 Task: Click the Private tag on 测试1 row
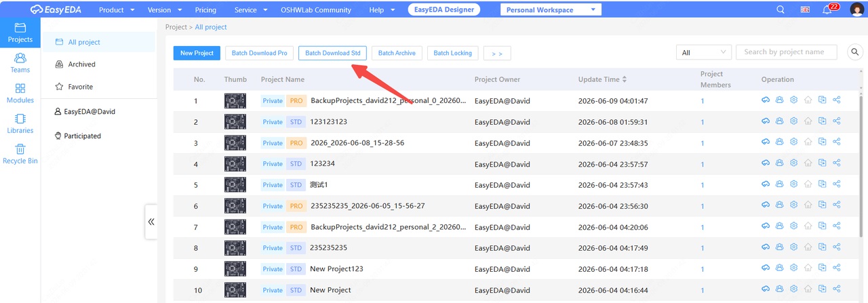(x=273, y=185)
